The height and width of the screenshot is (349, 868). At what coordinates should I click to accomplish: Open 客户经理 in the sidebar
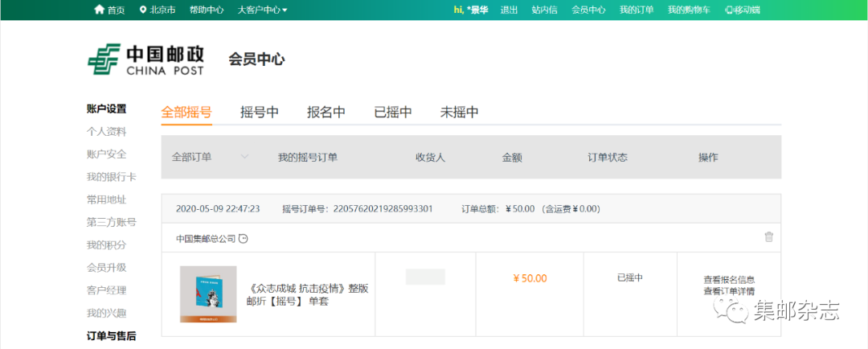106,290
